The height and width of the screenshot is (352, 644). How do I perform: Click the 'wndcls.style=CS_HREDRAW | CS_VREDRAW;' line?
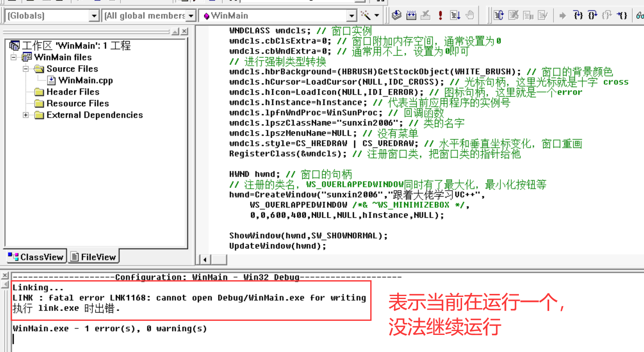(x=406, y=144)
